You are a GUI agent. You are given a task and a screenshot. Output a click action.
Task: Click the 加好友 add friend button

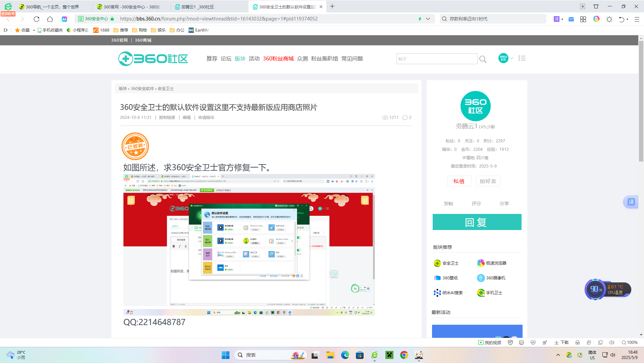pyautogui.click(x=488, y=181)
